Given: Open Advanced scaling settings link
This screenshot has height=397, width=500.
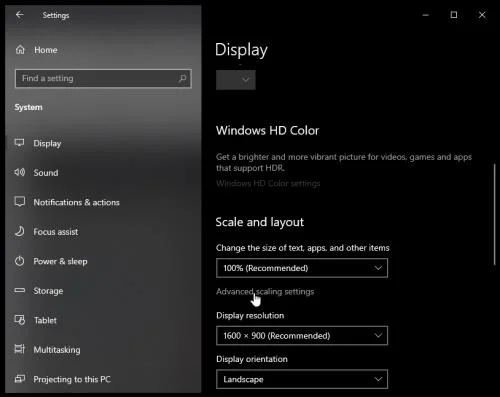Looking at the screenshot, I should 265,292.
